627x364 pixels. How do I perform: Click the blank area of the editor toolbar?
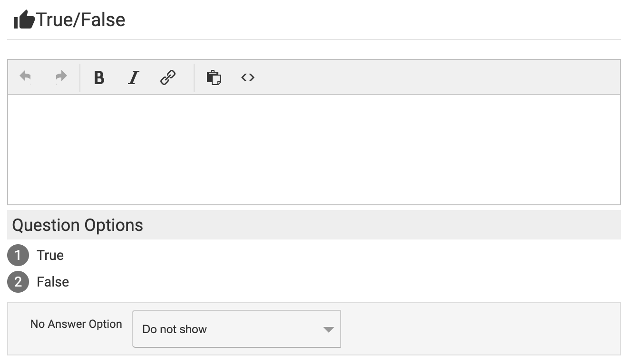428,77
